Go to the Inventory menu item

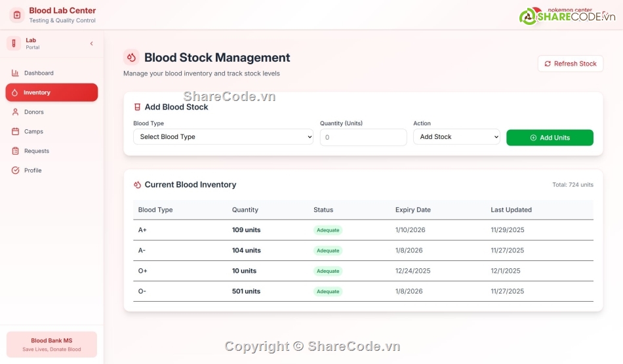51,92
